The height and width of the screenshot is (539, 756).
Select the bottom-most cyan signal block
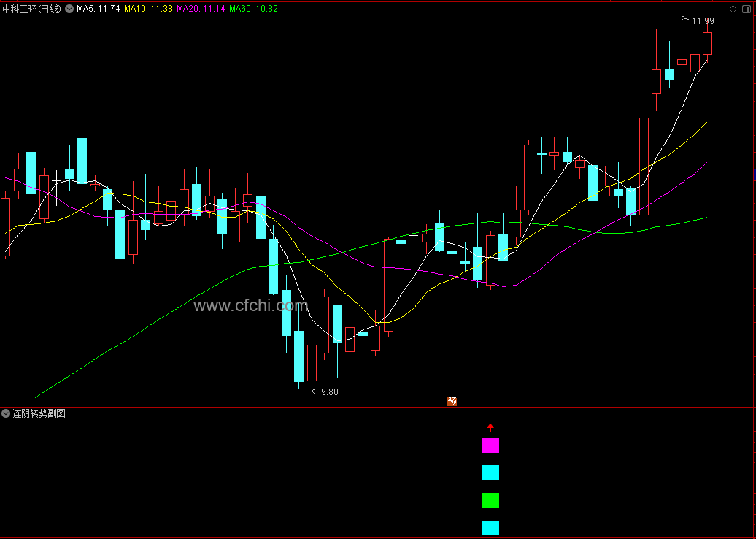[491, 527]
